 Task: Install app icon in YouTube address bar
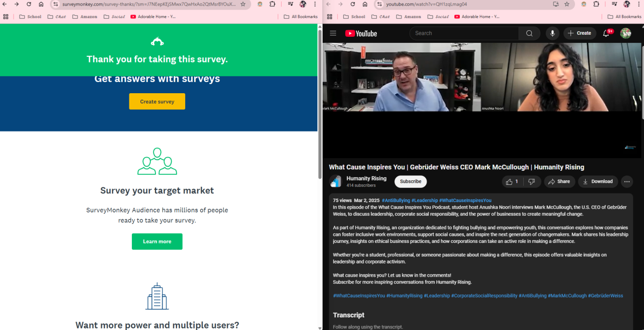pos(556,4)
